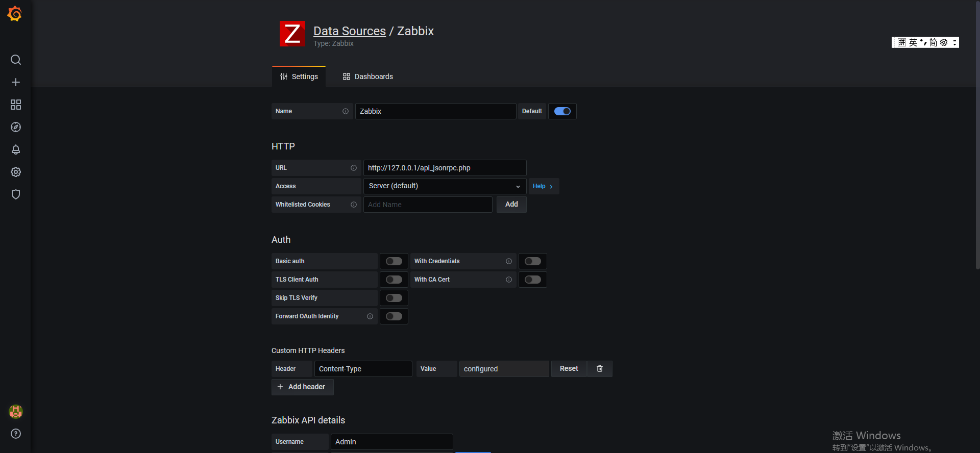Open the Dashboards grid icon in sidebar

pos(16,105)
